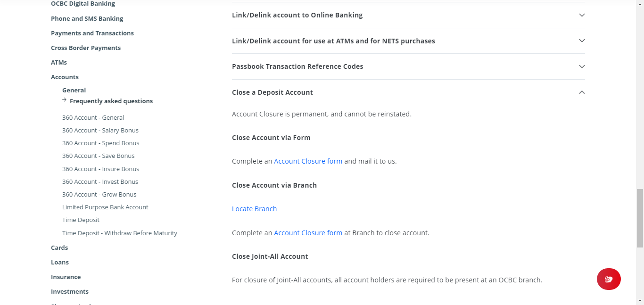Open Phone and SMS Banking category
The image size is (644, 305).
tap(87, 18)
